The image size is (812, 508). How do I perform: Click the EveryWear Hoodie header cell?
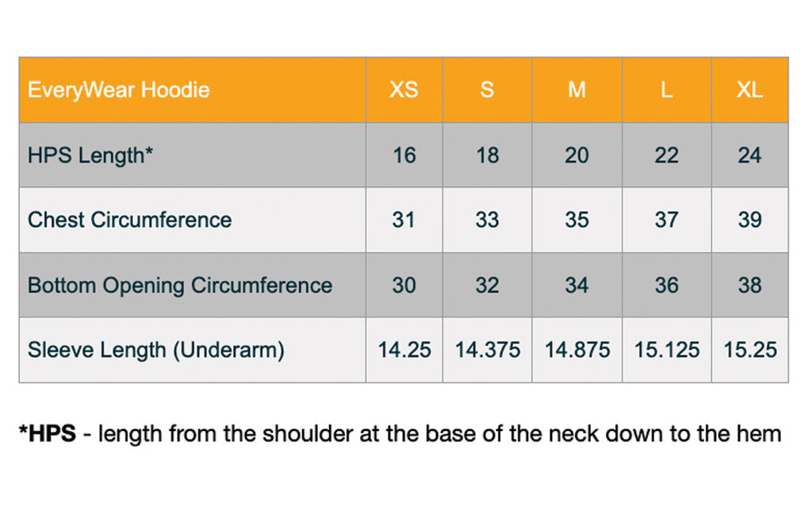point(192,90)
